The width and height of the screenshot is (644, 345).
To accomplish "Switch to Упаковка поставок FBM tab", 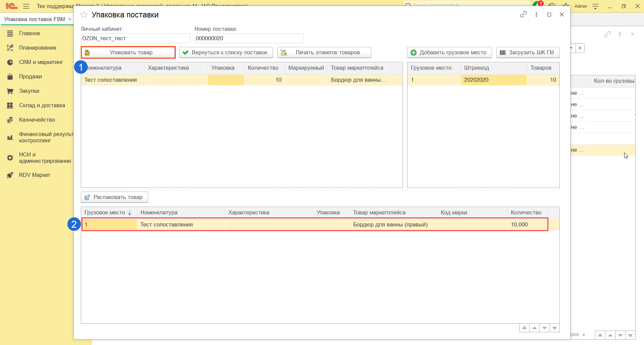I will (x=35, y=19).
